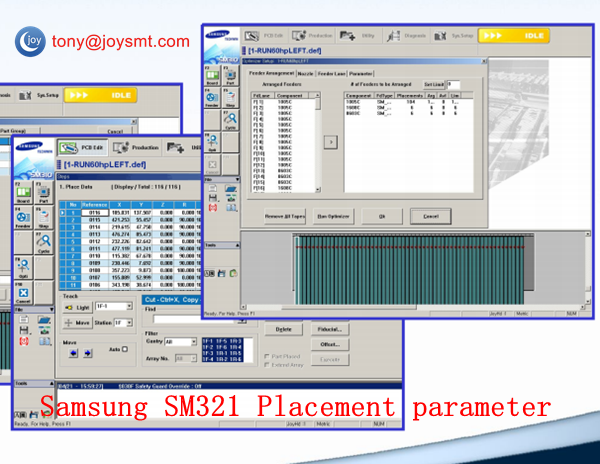
Task: Toggle the Extend Array checkbox
Action: pos(267,365)
